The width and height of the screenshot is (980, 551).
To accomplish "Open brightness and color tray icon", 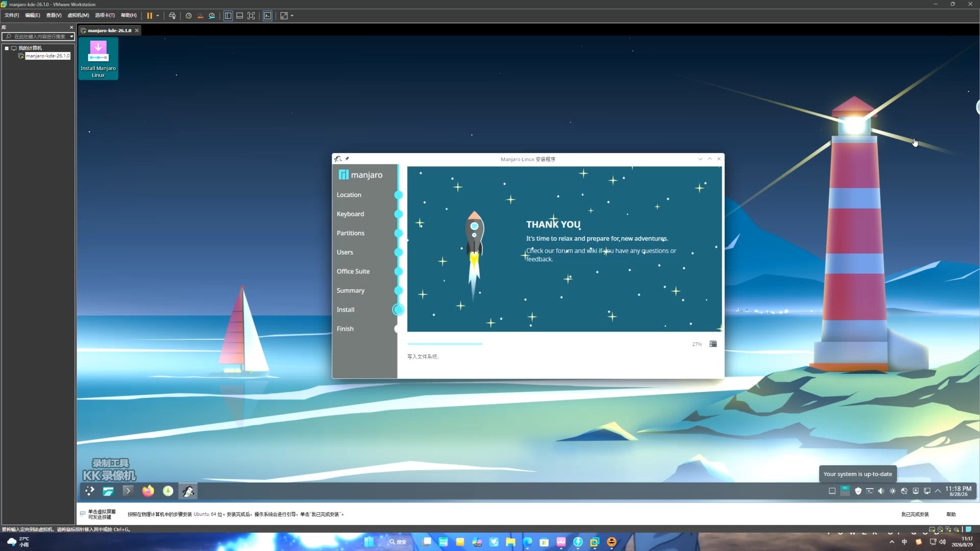I will (x=892, y=491).
